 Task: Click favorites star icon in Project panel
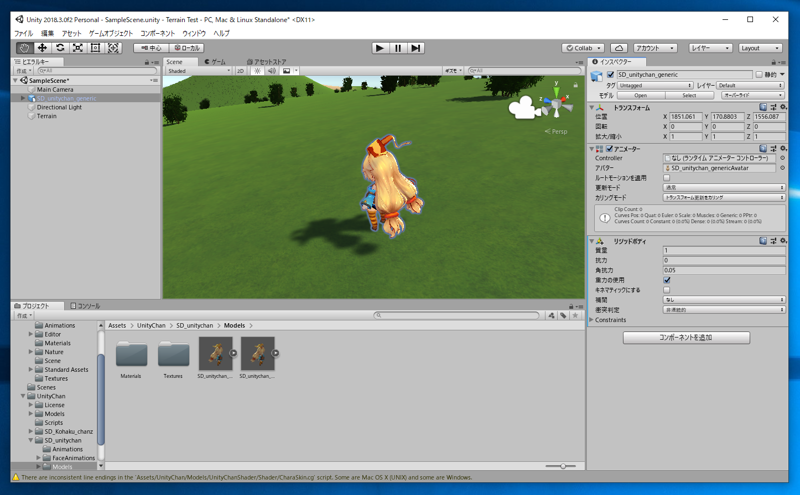click(576, 315)
